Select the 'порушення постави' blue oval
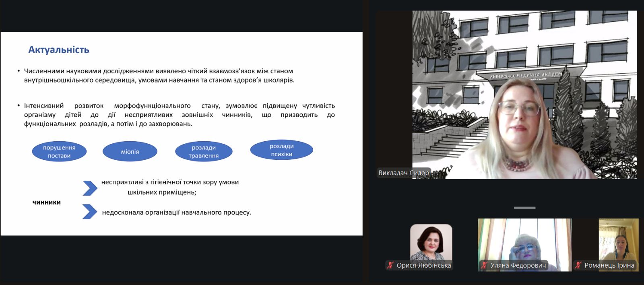Viewport: 644px width, 285px height. 59,152
